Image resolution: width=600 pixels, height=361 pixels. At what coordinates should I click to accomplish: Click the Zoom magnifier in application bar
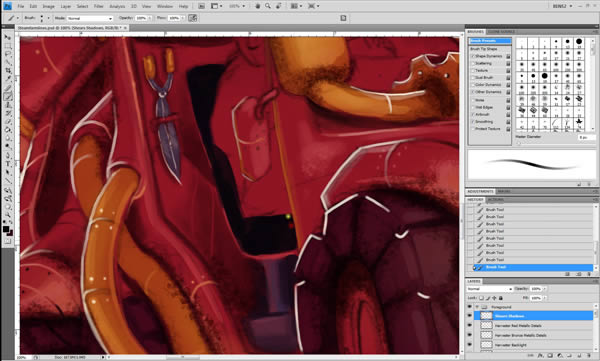point(268,6)
